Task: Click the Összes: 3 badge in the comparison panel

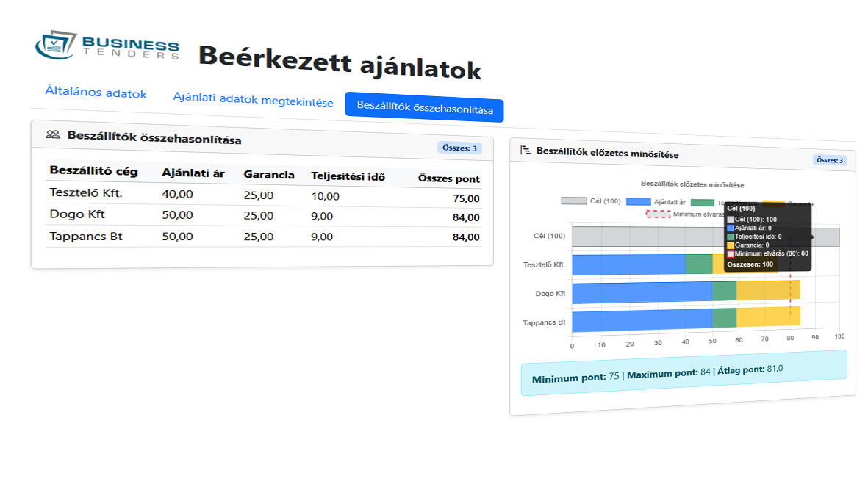Action: [x=459, y=148]
